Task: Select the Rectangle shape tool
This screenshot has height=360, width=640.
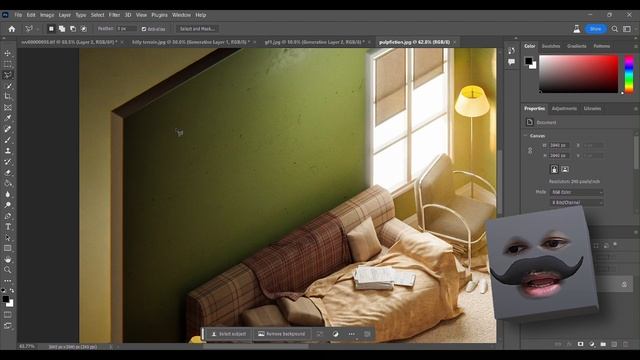Action: pyautogui.click(x=8, y=248)
